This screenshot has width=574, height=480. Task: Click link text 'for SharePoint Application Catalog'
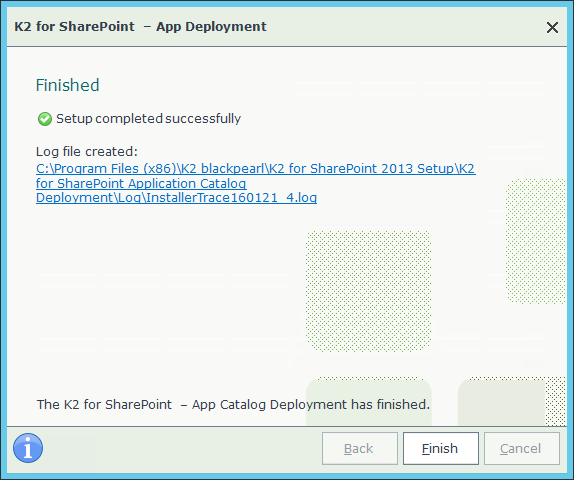pos(141,183)
